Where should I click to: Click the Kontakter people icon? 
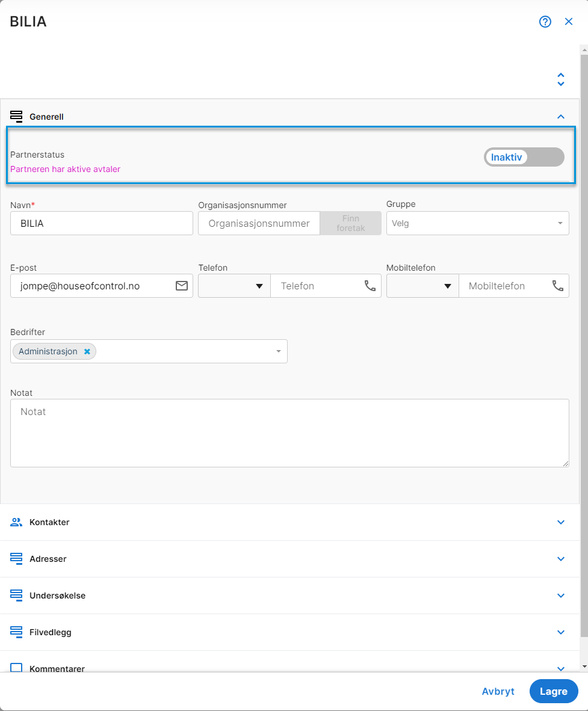click(16, 522)
